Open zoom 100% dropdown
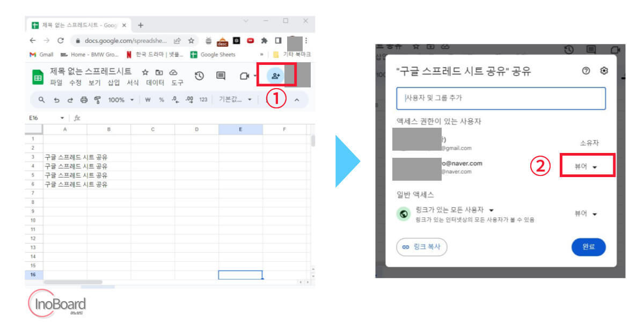The height and width of the screenshot is (322, 644). [x=121, y=100]
